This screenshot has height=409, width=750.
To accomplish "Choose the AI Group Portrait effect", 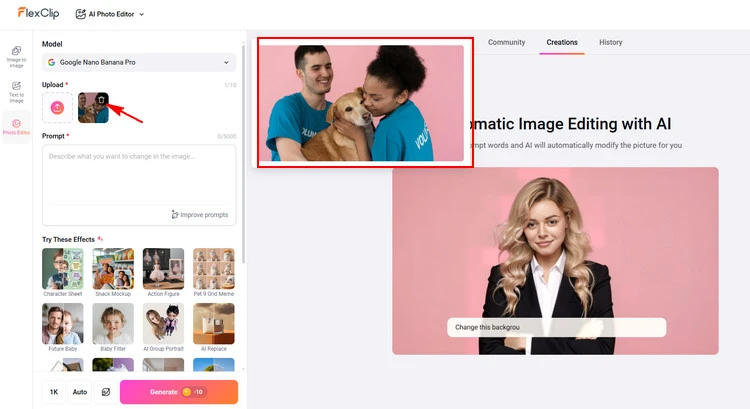I will (163, 327).
